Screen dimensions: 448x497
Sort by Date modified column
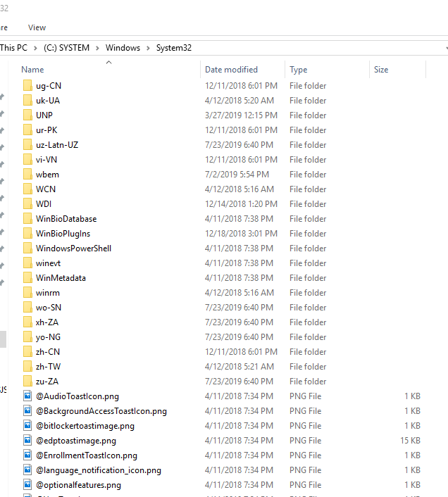click(231, 70)
